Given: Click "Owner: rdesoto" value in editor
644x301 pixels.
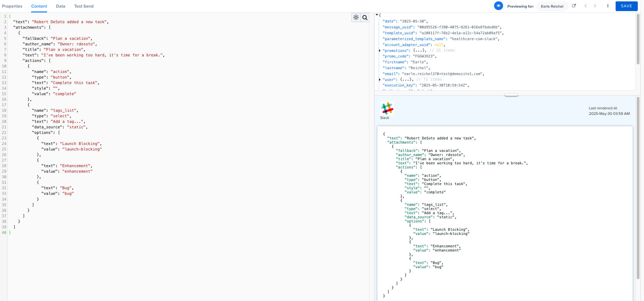Looking at the screenshot, I should pyautogui.click(x=77, y=44).
